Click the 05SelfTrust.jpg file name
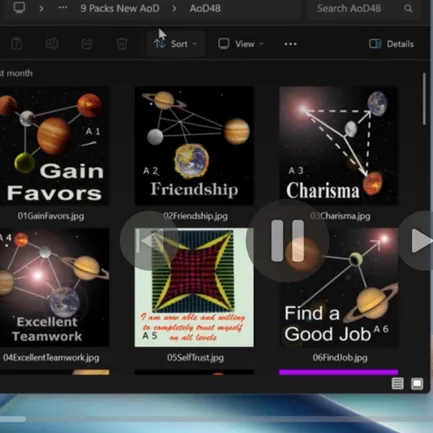The height and width of the screenshot is (433, 433). 195,358
